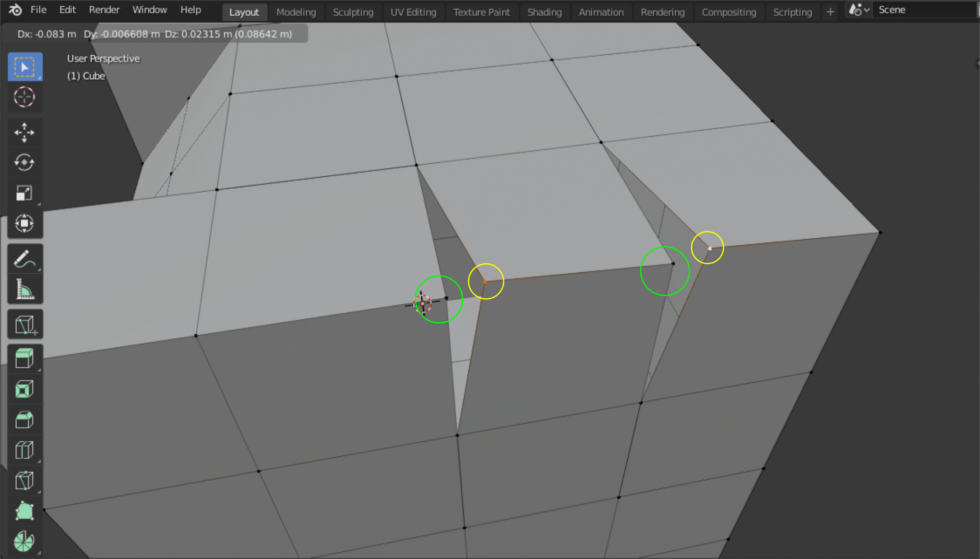Screen dimensions: 980x559
Task: Select the Knife tool
Action: tap(25, 480)
